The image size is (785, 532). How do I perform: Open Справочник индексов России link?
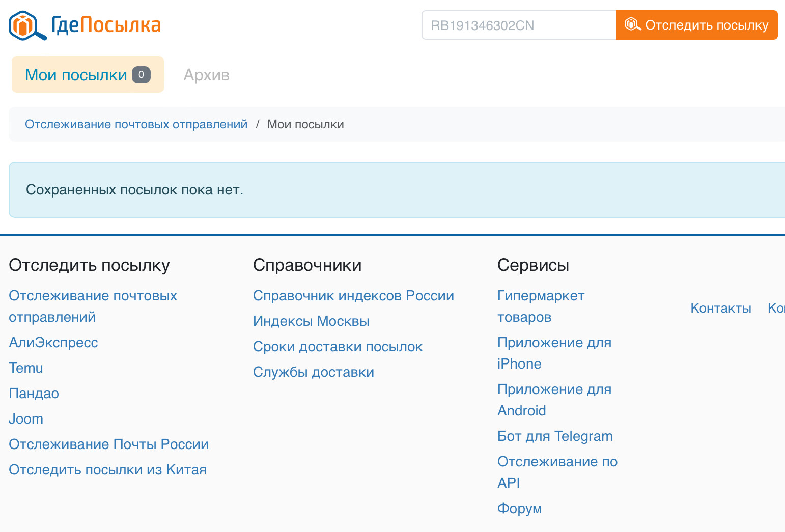click(353, 295)
